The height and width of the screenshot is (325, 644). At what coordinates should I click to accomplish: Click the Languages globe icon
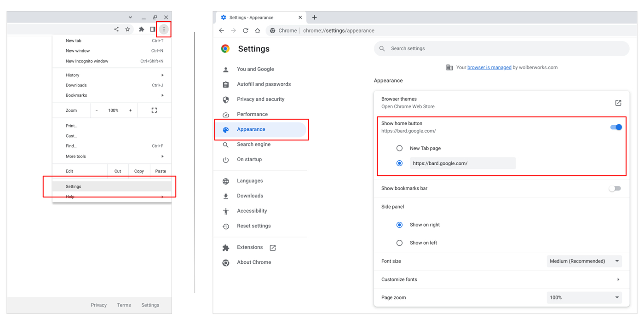pos(225,180)
